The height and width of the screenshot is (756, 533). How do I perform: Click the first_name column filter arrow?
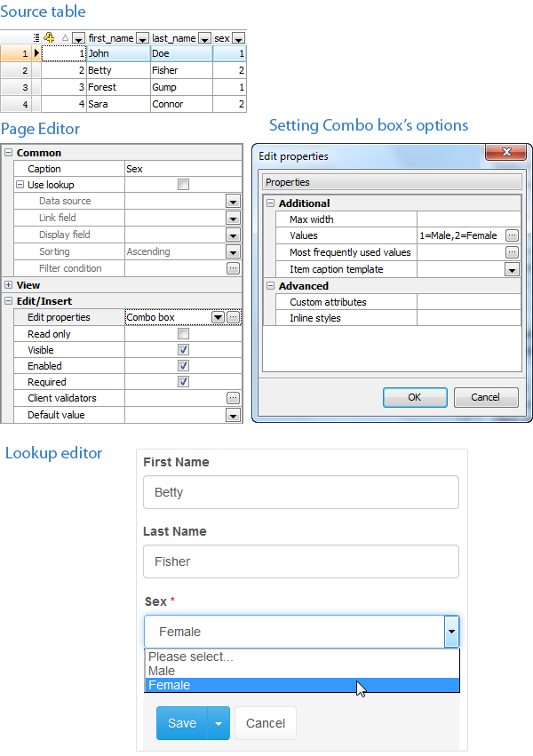(x=142, y=38)
